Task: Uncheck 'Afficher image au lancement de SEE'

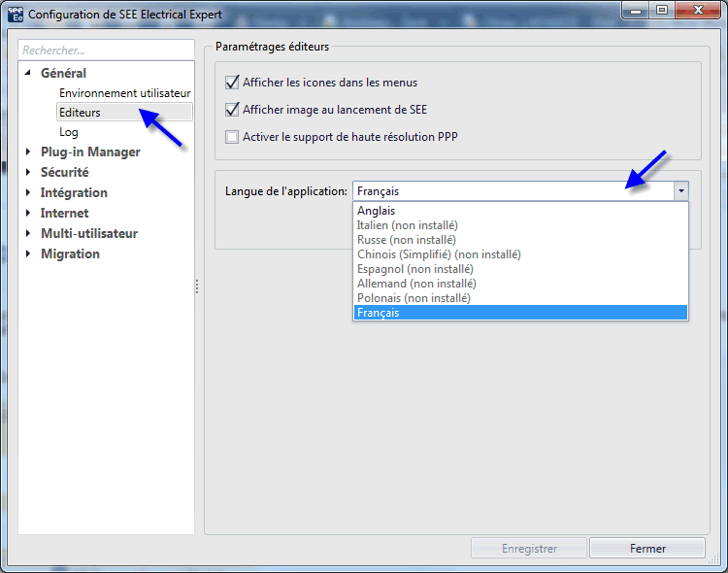Action: pos(232,110)
